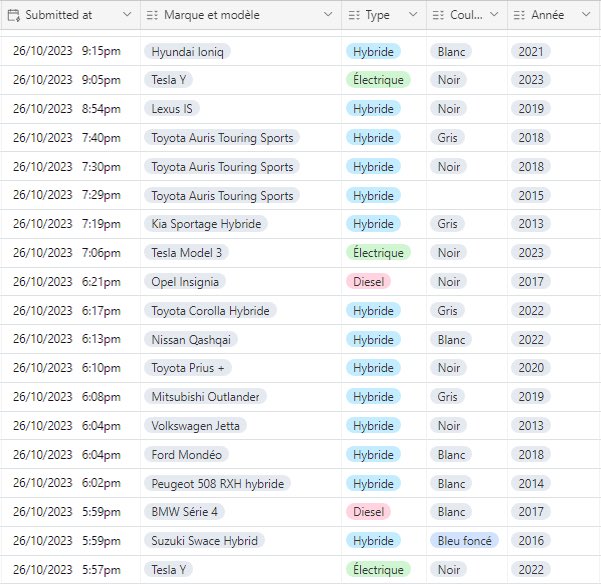Select Toyota Auris Touring Sports at 7:29pm
Viewport: 601px width, 584px height.
(x=222, y=195)
